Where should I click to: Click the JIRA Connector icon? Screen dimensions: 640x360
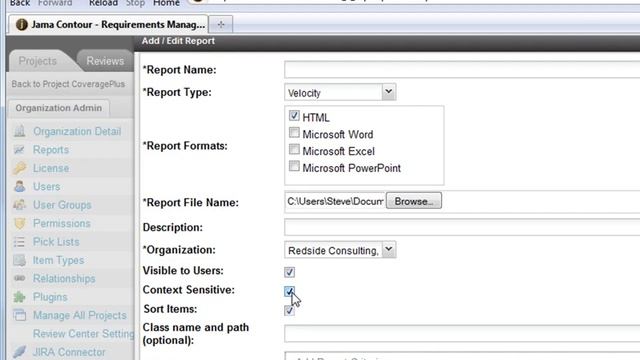click(x=19, y=352)
